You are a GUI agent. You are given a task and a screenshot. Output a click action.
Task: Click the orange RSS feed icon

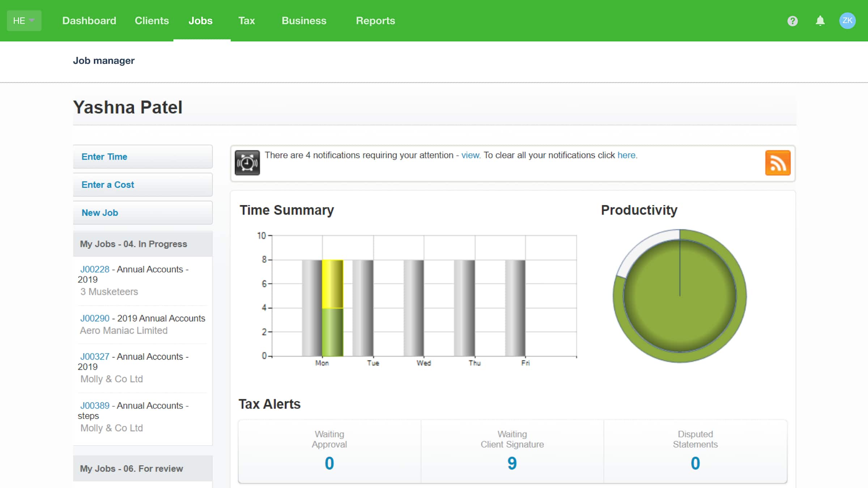click(778, 163)
